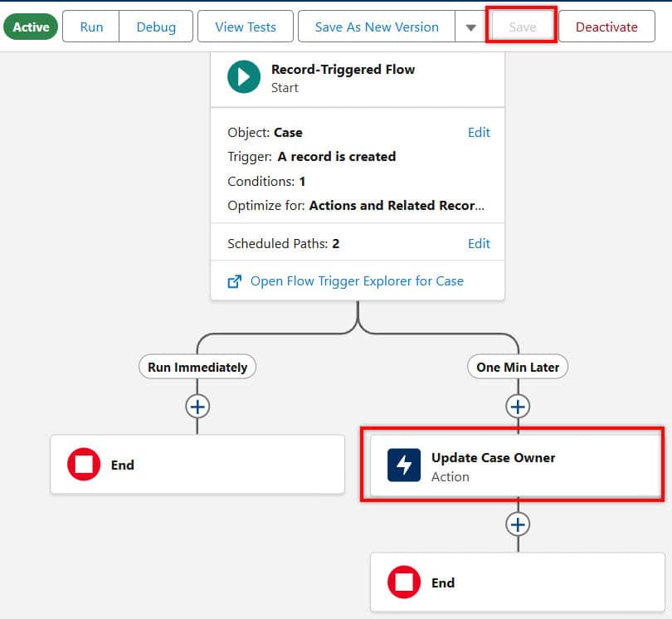The width and height of the screenshot is (672, 619).
Task: Edit the Case object trigger settings
Action: [479, 132]
